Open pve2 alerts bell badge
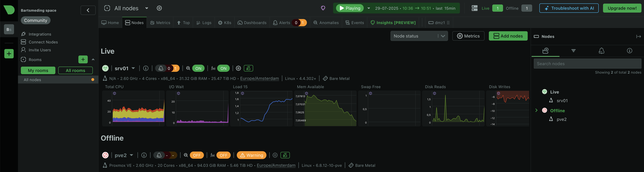The width and height of the screenshot is (644, 172). 165,155
